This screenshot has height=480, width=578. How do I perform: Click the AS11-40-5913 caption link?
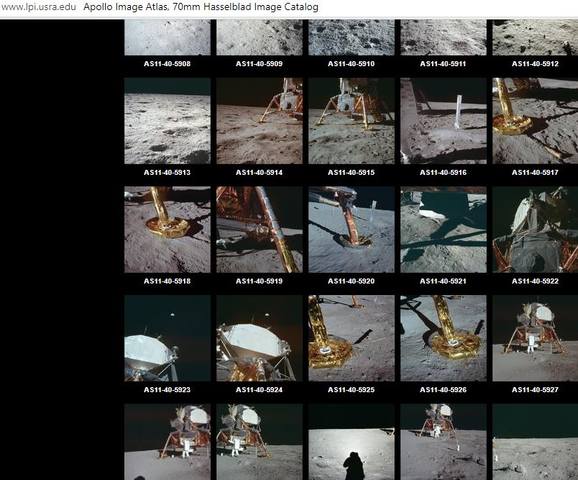point(167,173)
